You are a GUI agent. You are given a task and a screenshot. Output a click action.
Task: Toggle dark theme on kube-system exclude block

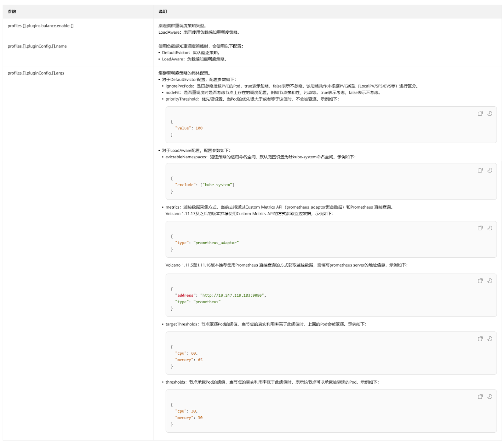coord(490,170)
